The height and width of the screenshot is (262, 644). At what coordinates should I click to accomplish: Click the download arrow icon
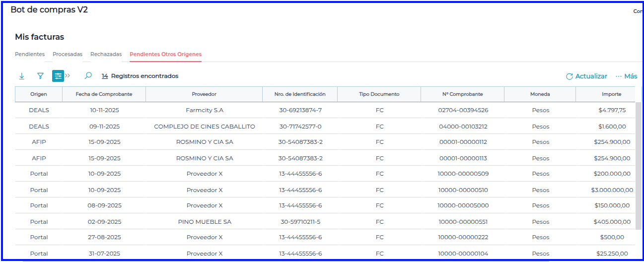click(21, 76)
